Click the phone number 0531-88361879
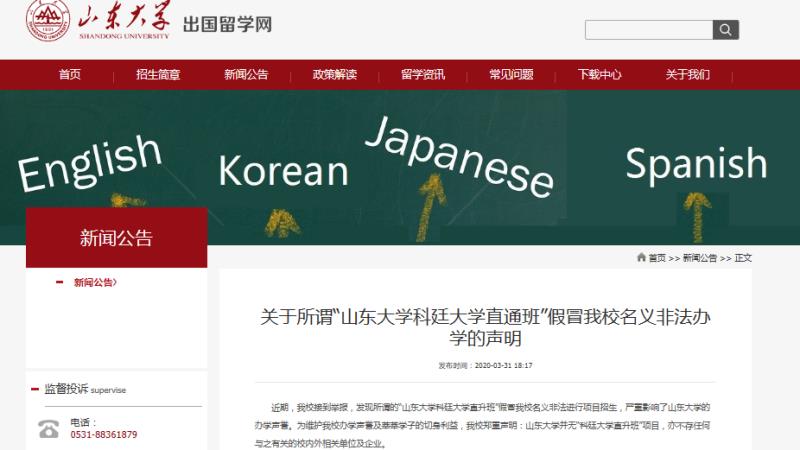The height and width of the screenshot is (450, 800). click(x=104, y=435)
